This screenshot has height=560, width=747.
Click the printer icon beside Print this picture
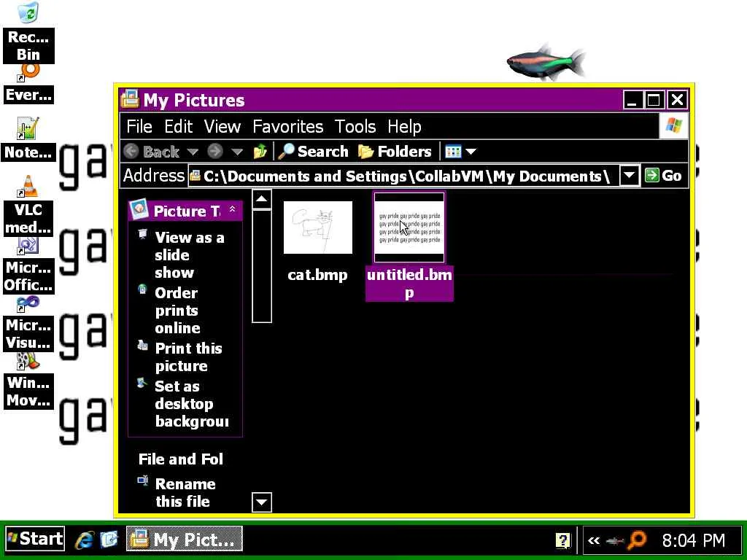pyautogui.click(x=142, y=345)
